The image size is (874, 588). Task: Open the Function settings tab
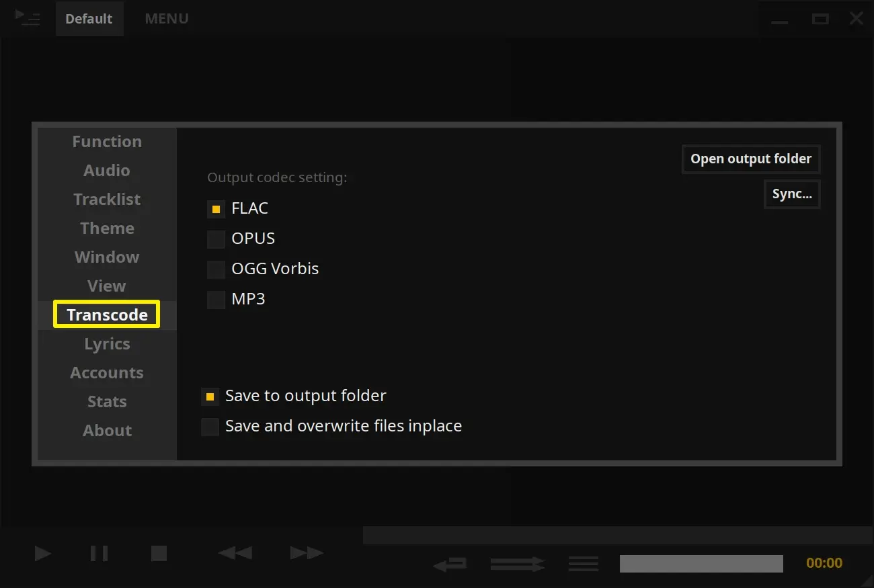107,142
